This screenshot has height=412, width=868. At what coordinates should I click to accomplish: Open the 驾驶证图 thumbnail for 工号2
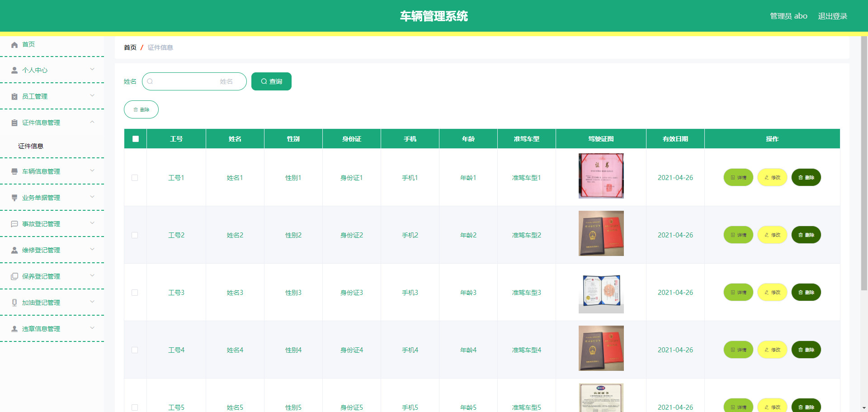coord(601,233)
